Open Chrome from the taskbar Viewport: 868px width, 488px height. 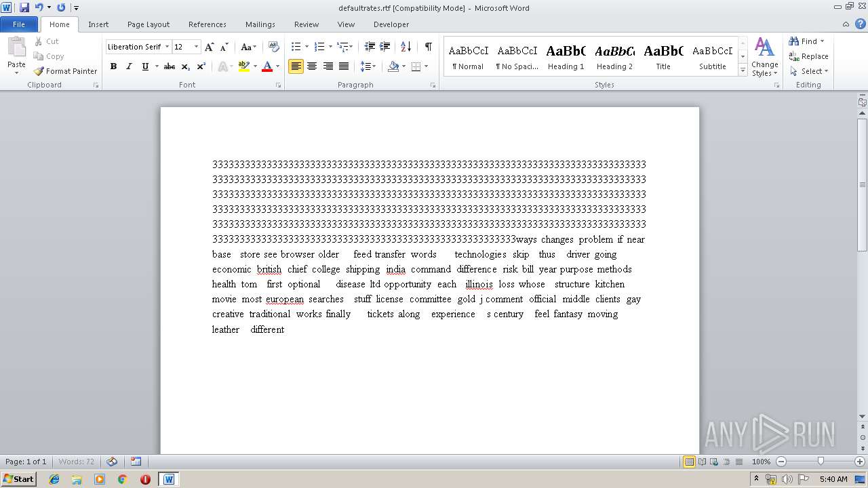pos(123,479)
